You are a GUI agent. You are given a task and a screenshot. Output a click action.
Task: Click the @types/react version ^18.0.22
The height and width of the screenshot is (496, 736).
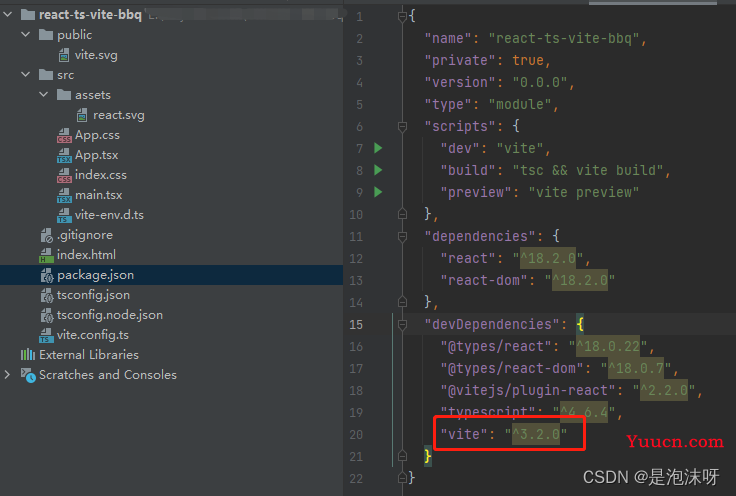point(608,346)
